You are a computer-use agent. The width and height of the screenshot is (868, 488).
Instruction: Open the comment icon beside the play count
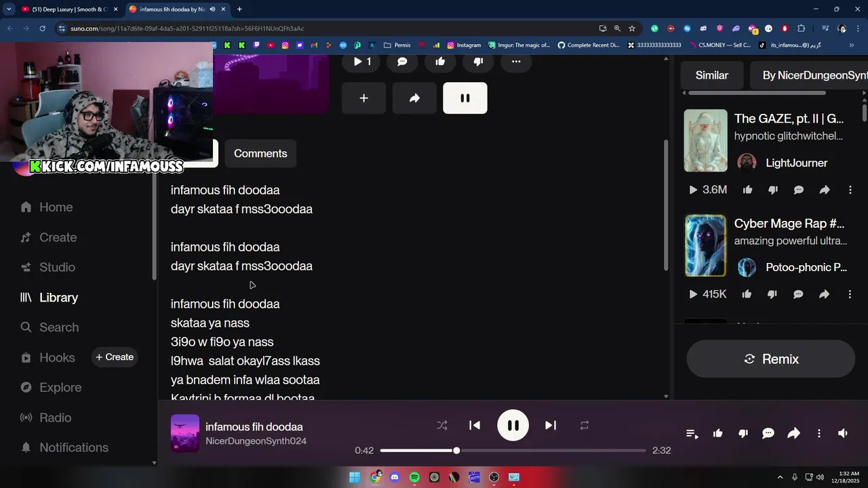[402, 62]
